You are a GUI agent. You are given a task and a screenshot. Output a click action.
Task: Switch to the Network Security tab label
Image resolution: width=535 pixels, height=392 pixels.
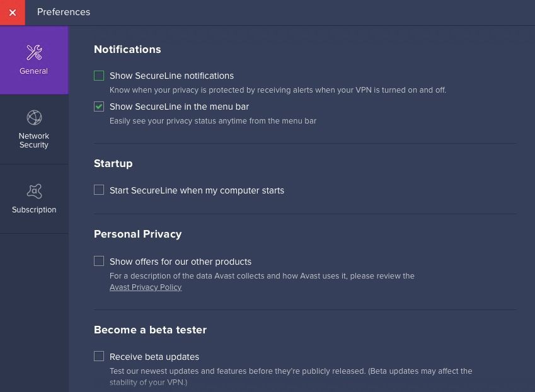(34, 141)
